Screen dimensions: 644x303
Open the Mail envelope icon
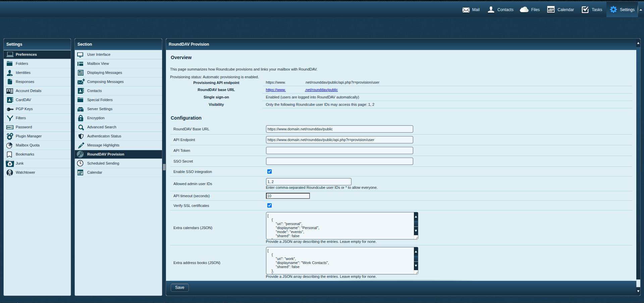tap(466, 10)
